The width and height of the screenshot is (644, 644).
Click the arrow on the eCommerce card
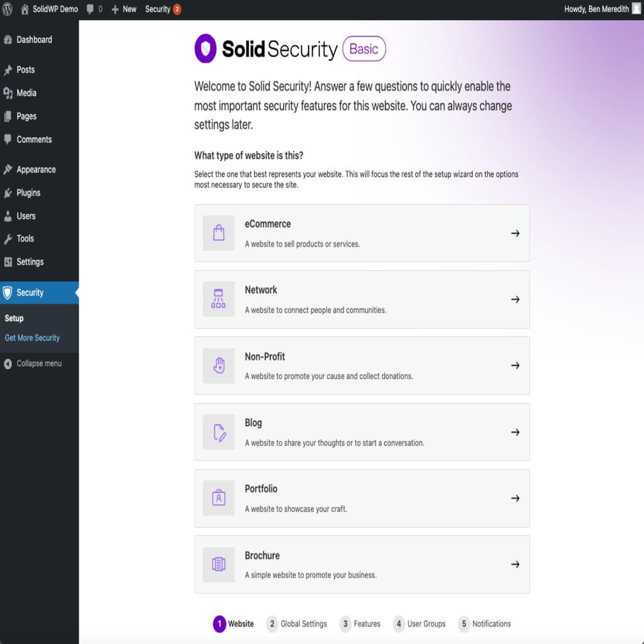516,233
